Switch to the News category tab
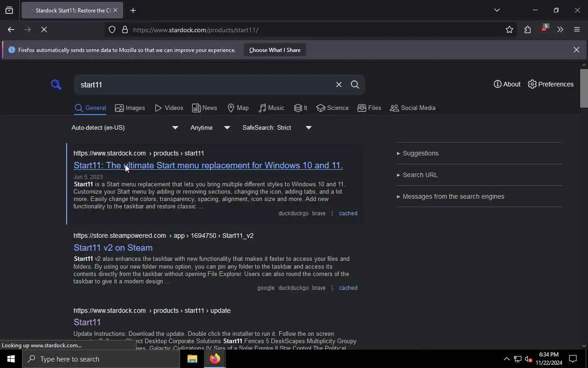The image size is (588, 368). pyautogui.click(x=204, y=108)
